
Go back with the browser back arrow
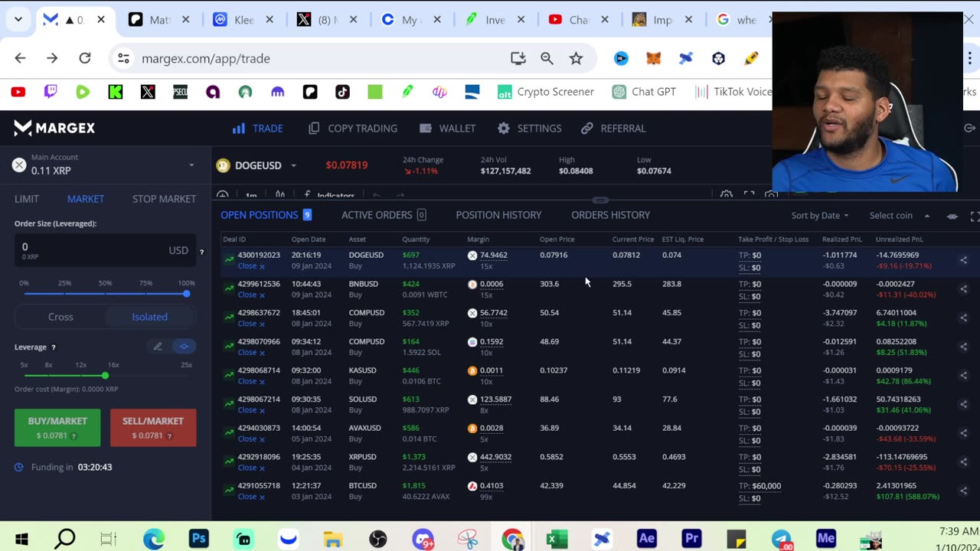point(20,58)
